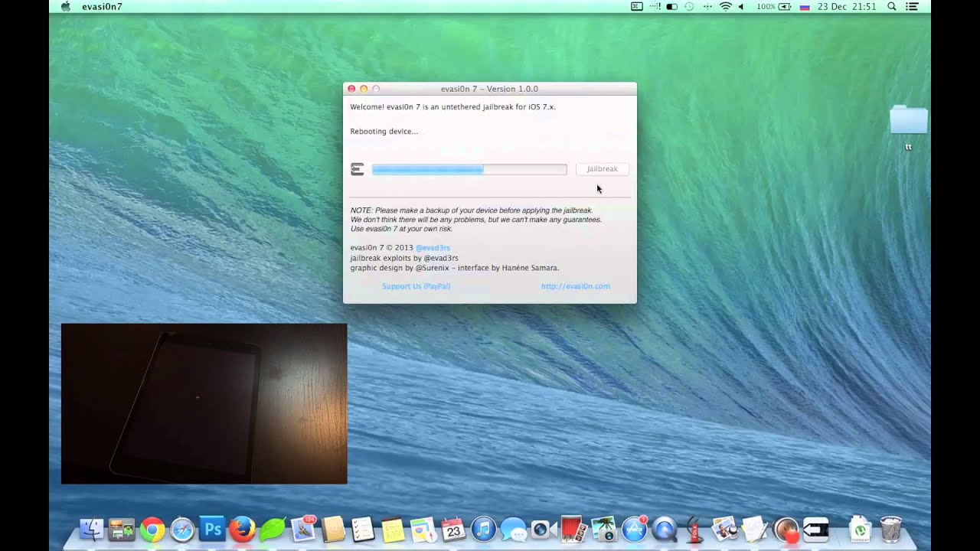Open Reminders checklist in Dock
Viewport: 980px width, 551px height.
click(x=363, y=530)
